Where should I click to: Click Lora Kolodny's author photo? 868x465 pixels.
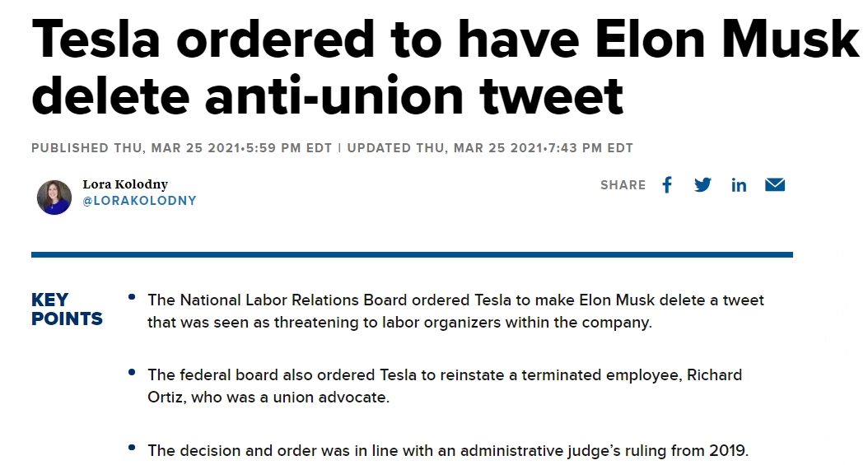54,198
